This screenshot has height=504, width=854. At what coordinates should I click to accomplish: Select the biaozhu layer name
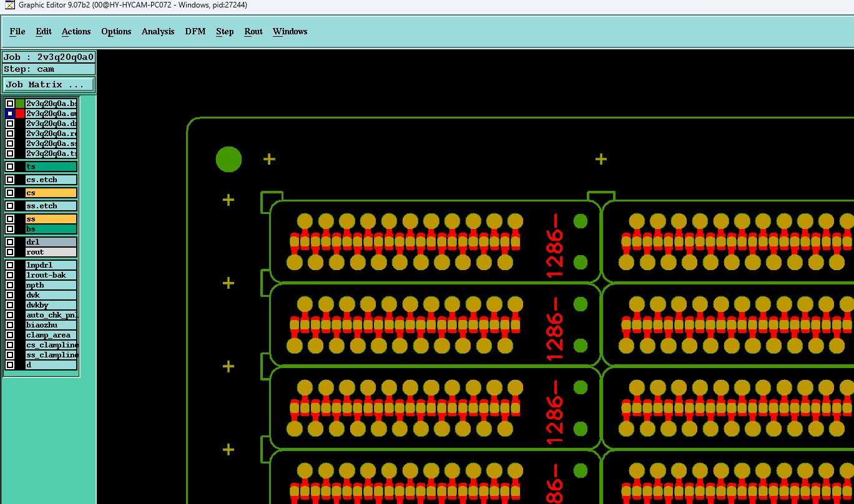tap(51, 325)
